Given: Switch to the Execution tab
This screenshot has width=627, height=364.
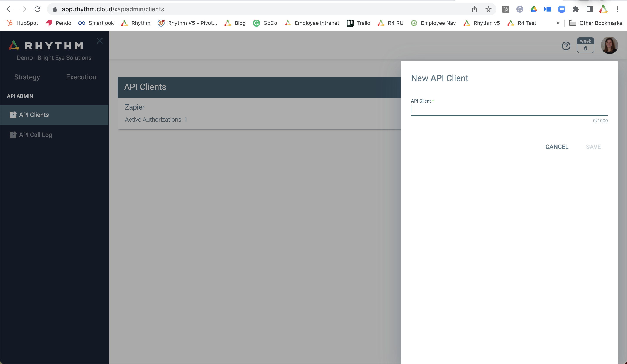Looking at the screenshot, I should [81, 77].
